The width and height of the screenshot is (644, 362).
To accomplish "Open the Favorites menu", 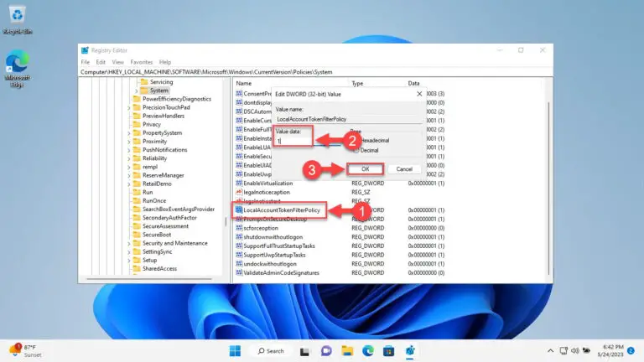I will (141, 62).
